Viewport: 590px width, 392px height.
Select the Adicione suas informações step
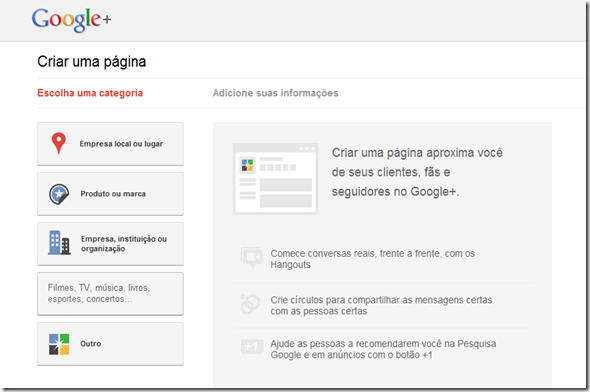click(x=275, y=93)
